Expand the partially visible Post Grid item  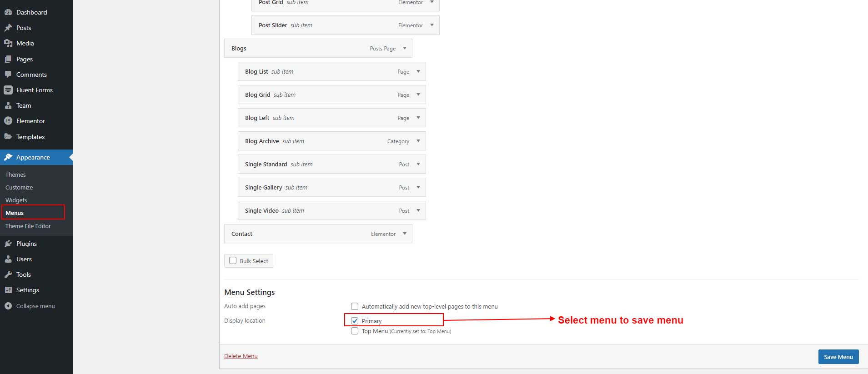432,2
